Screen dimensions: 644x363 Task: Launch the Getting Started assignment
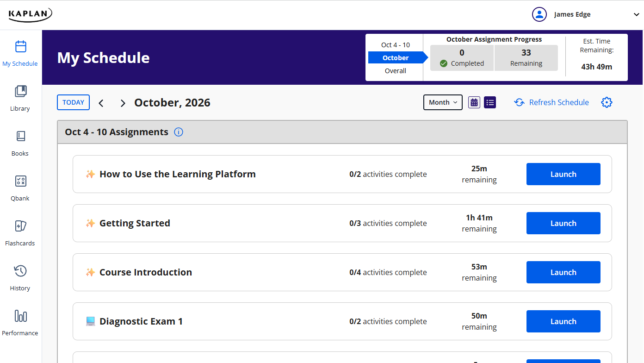[563, 223]
